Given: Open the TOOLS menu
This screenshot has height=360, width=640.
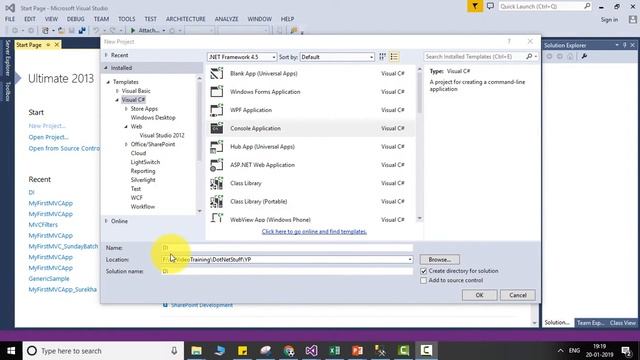Looking at the screenshot, I should click(127, 19).
